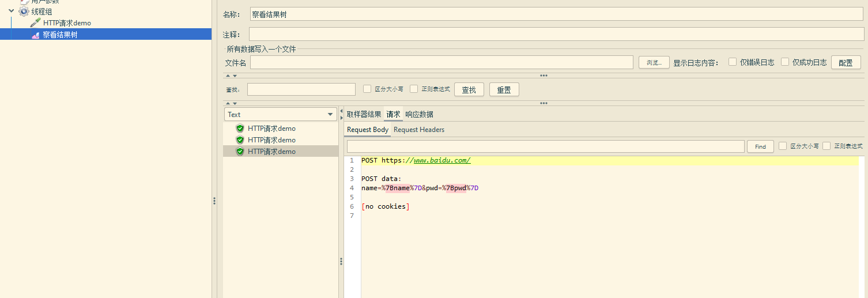Screen dimensions: 868x298
Task: Click the three-dot divider handle just below the 查找 row
Action: tap(544, 103)
